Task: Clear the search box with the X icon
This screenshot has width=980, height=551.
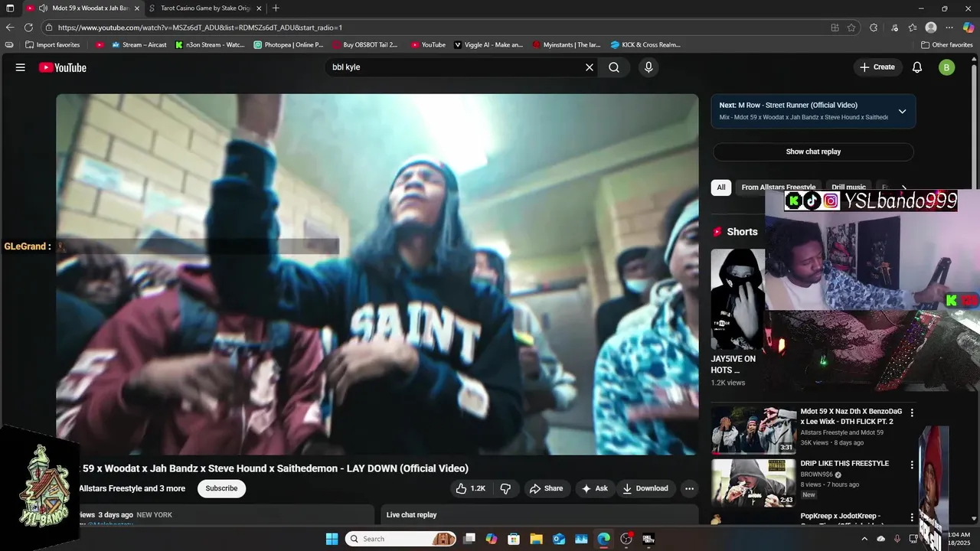Action: coord(590,67)
